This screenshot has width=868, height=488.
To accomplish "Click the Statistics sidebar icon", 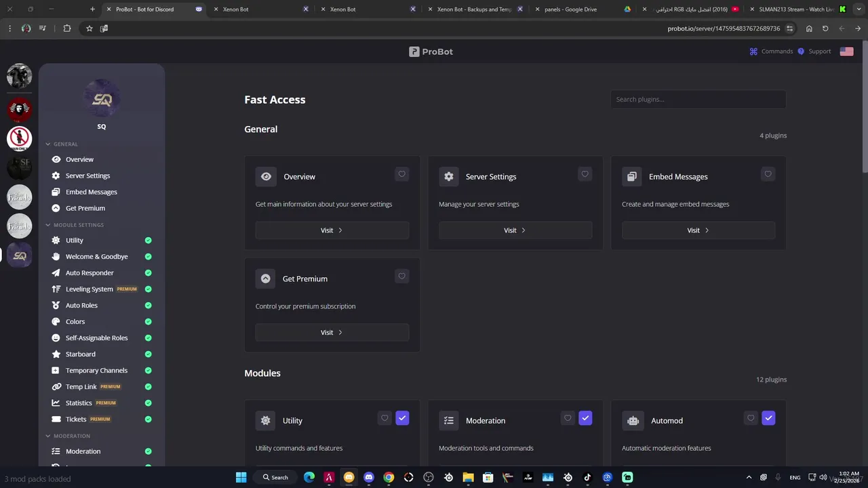I will [x=56, y=403].
